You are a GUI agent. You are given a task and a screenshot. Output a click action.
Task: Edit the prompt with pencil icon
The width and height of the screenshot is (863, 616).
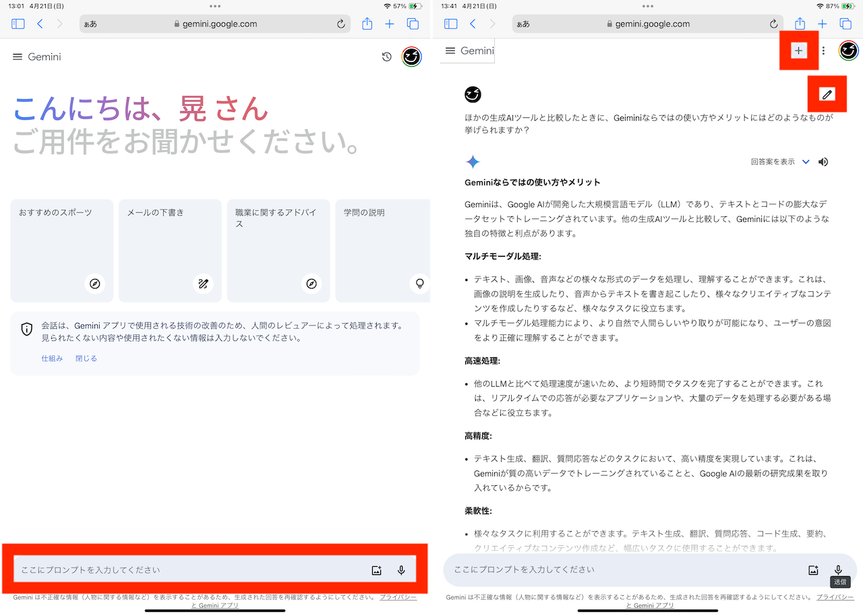point(827,94)
